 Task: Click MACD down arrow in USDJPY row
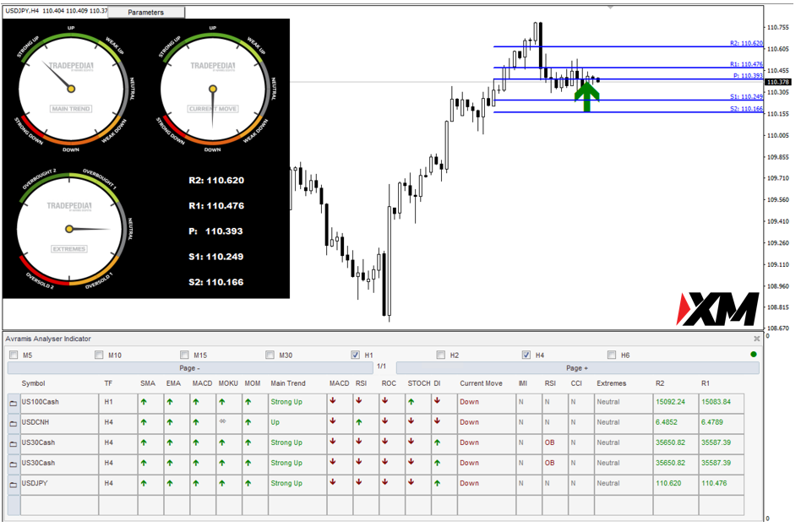[x=333, y=482]
